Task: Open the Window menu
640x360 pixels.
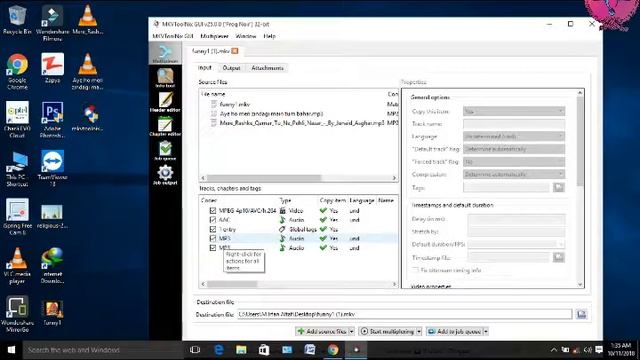Action: pos(246,36)
